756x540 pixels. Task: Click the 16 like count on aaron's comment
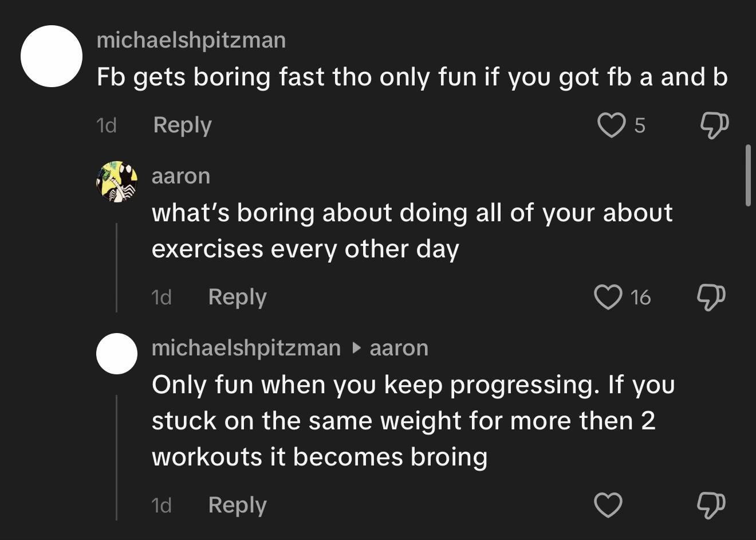coord(640,297)
